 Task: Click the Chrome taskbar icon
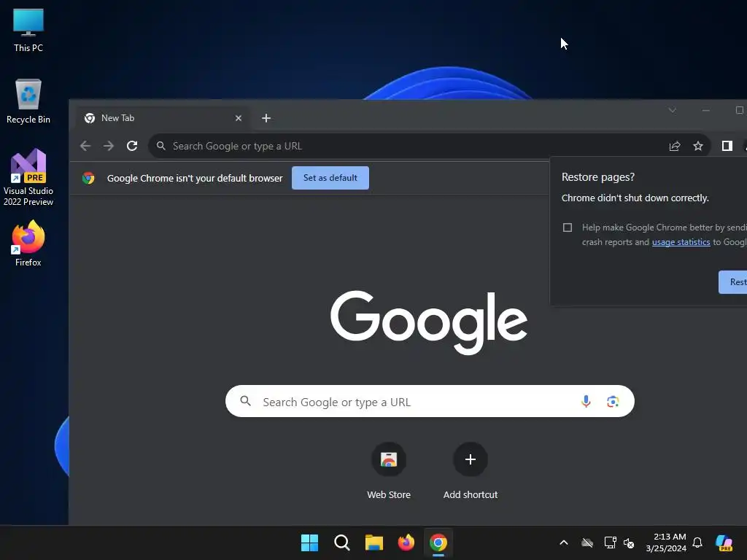[438, 542]
